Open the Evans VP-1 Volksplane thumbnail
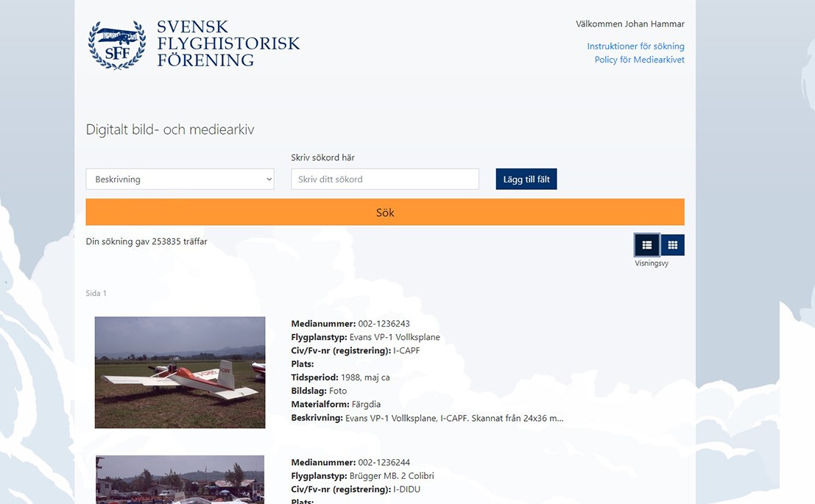This screenshot has width=815, height=504. click(x=180, y=372)
